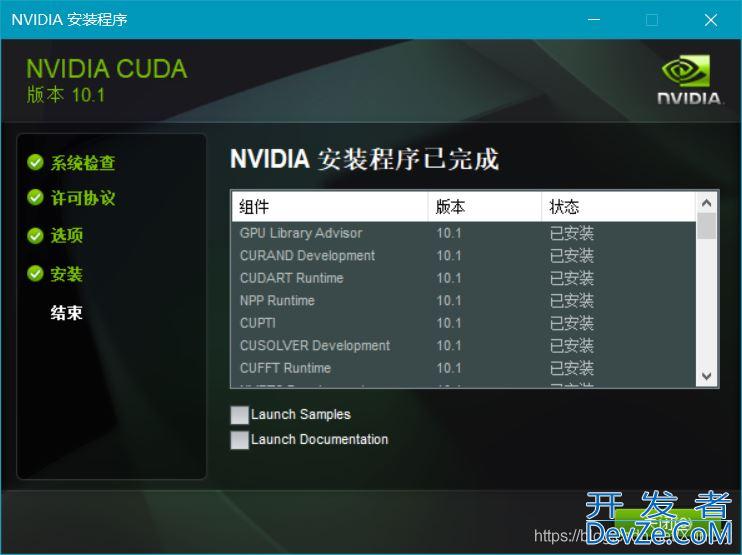Click the 系统检查 step label

83,163
